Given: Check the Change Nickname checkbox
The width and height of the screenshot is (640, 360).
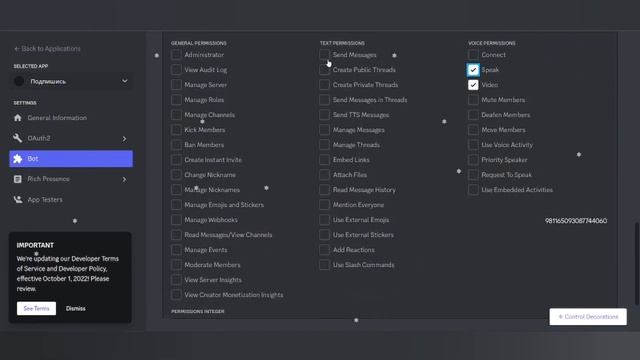Looking at the screenshot, I should (176, 175).
